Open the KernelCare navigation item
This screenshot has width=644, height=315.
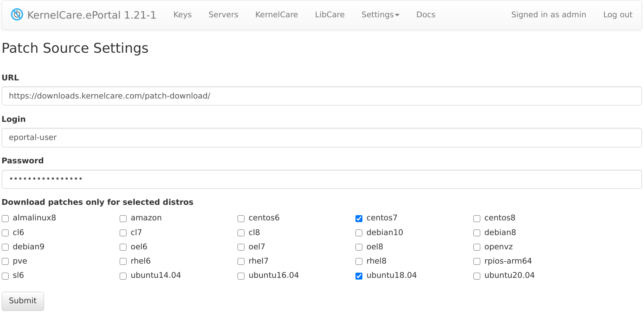[x=276, y=15]
